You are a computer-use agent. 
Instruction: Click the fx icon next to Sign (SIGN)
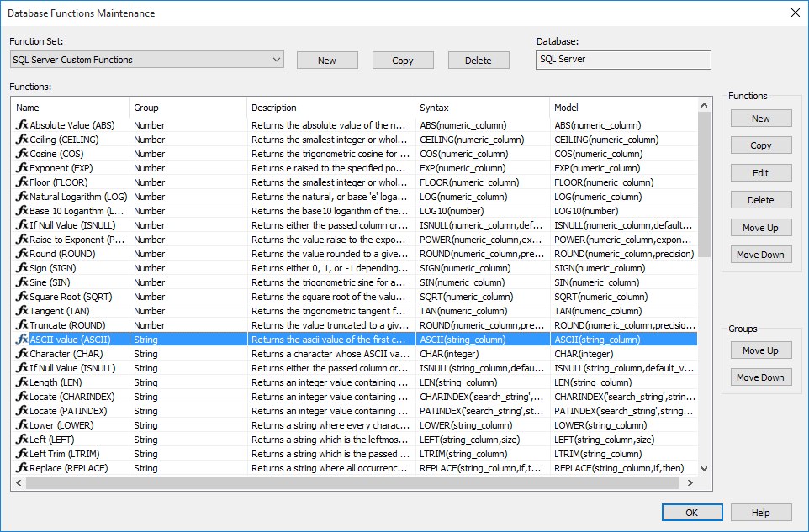click(22, 268)
